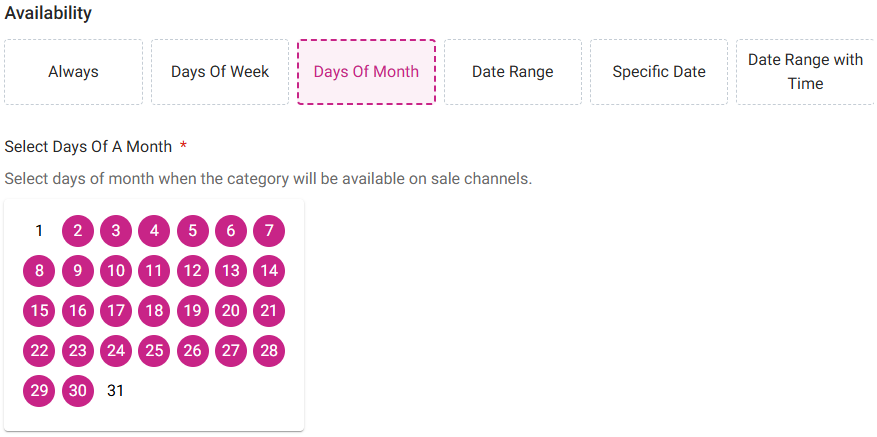Deselect day 25 of the month
The width and height of the screenshot is (877, 437).
pos(154,351)
